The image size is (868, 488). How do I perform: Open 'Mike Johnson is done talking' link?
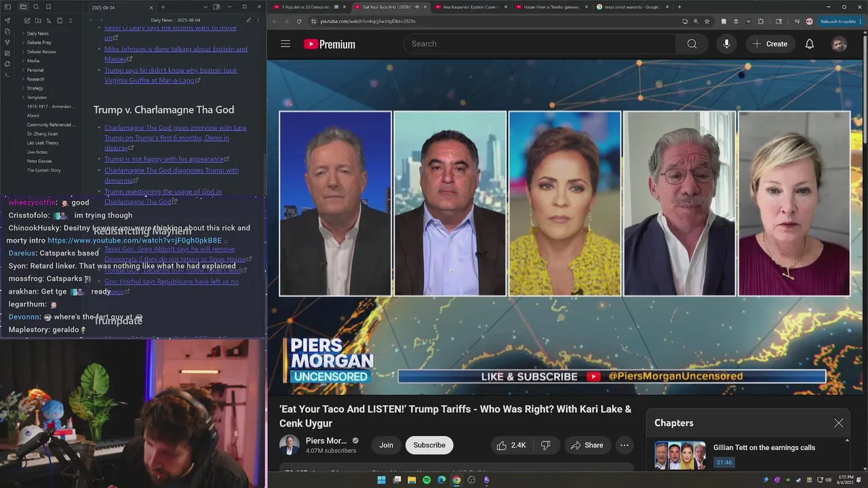click(176, 54)
